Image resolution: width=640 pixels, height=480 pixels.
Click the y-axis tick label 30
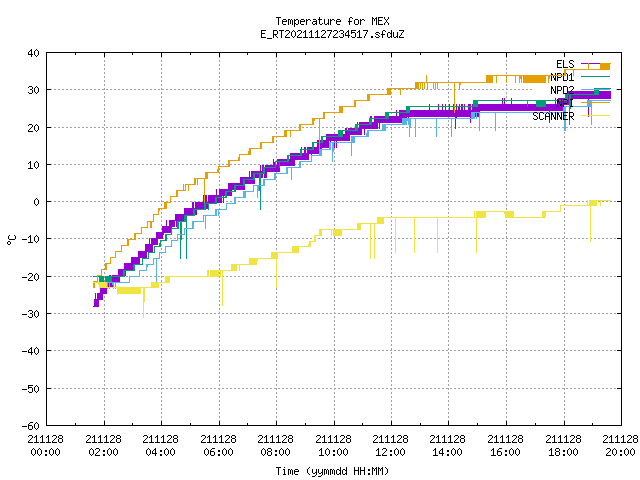click(33, 90)
